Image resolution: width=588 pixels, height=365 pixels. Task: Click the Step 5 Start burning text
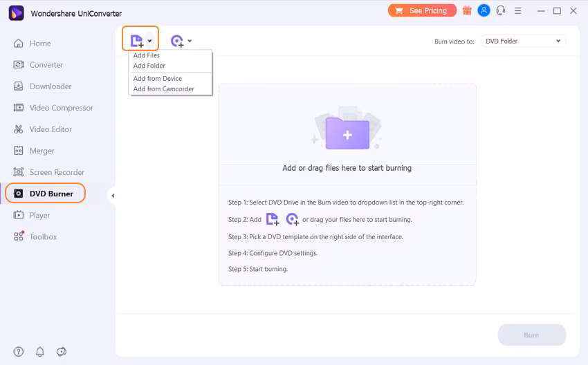point(258,269)
